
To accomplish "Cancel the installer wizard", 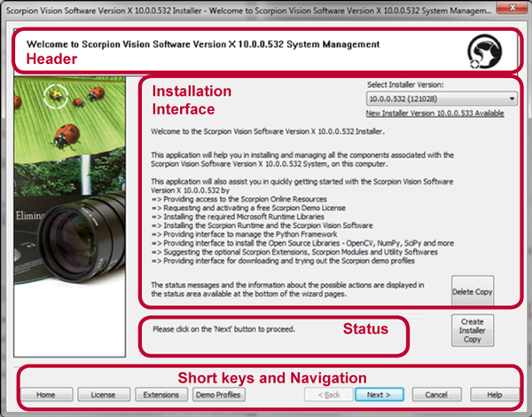I will [x=436, y=395].
